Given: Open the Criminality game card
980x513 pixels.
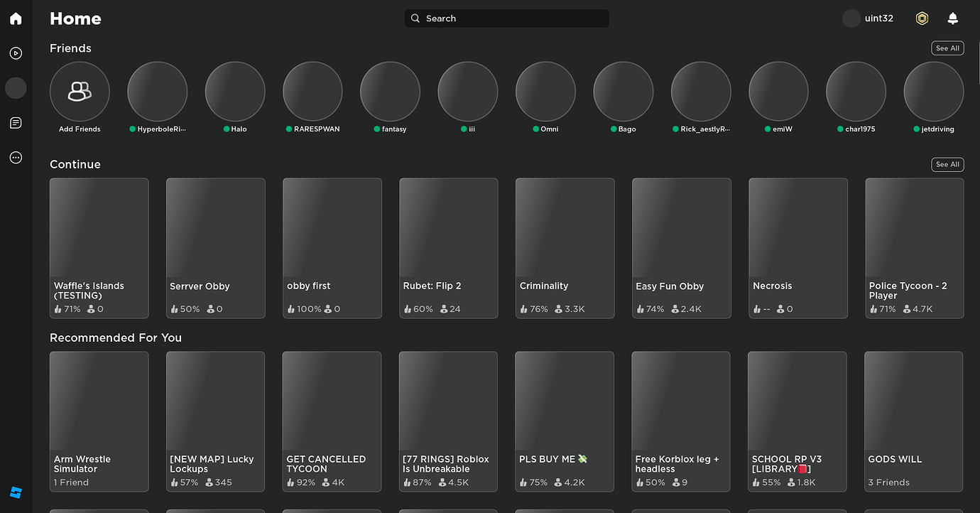Looking at the screenshot, I should tap(565, 248).
